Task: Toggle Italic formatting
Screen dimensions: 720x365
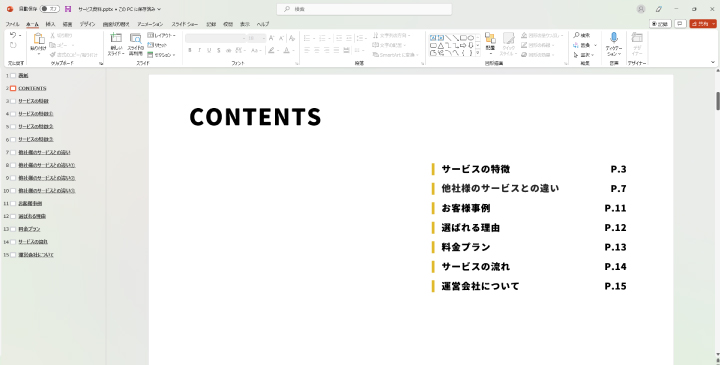Action: tap(199, 51)
